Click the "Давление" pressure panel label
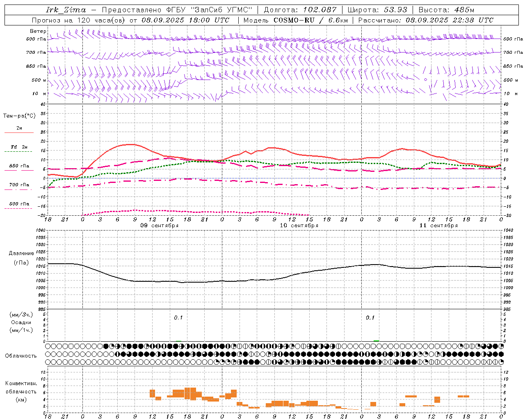 click(21, 253)
